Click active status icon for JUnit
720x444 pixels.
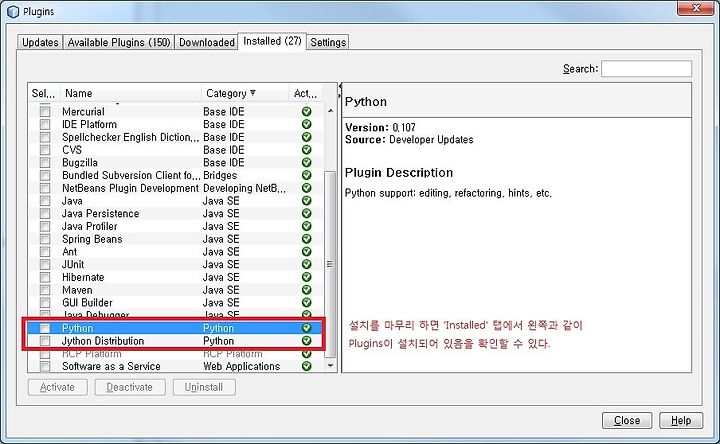tap(307, 264)
